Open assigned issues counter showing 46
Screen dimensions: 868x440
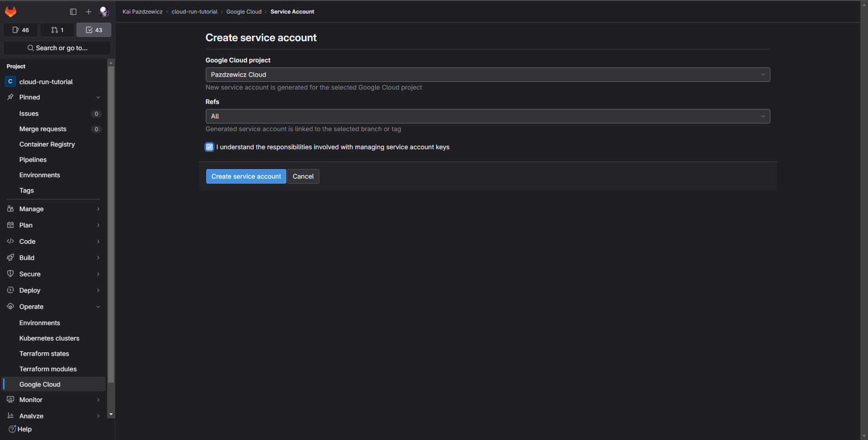point(21,30)
